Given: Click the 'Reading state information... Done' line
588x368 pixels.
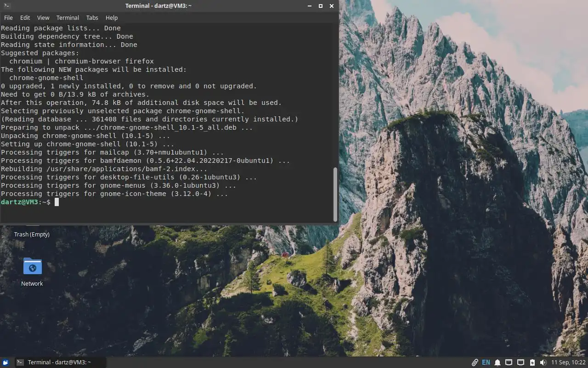Looking at the screenshot, I should tap(69, 45).
